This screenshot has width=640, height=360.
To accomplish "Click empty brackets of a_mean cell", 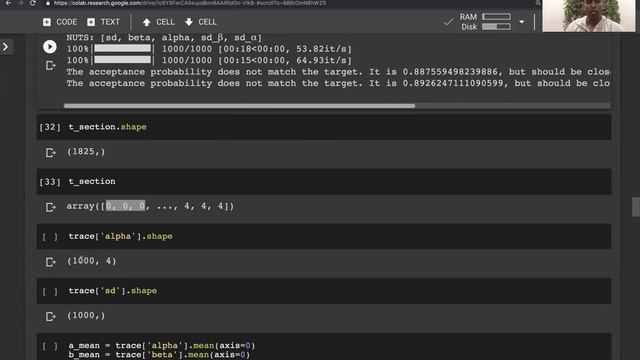I will tap(50, 346).
